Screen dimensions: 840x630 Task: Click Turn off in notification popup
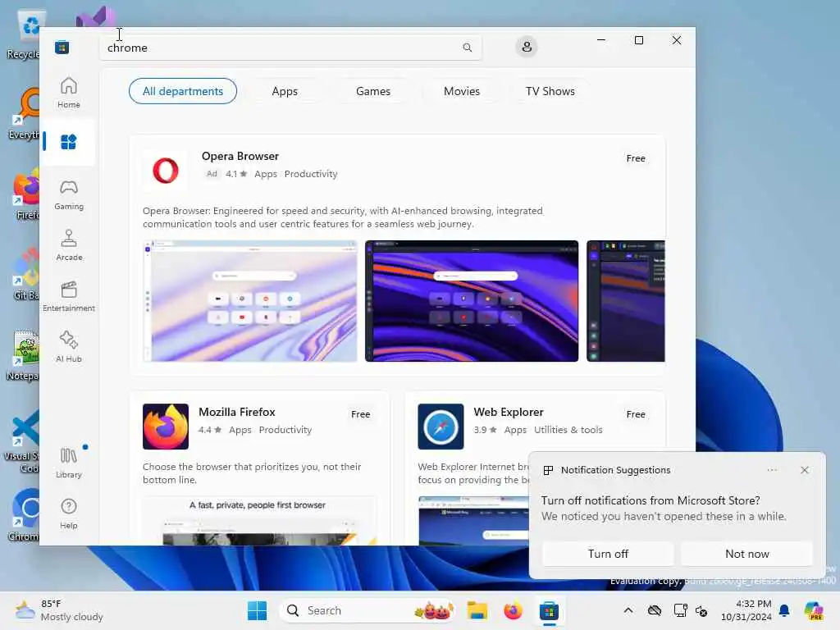click(608, 554)
